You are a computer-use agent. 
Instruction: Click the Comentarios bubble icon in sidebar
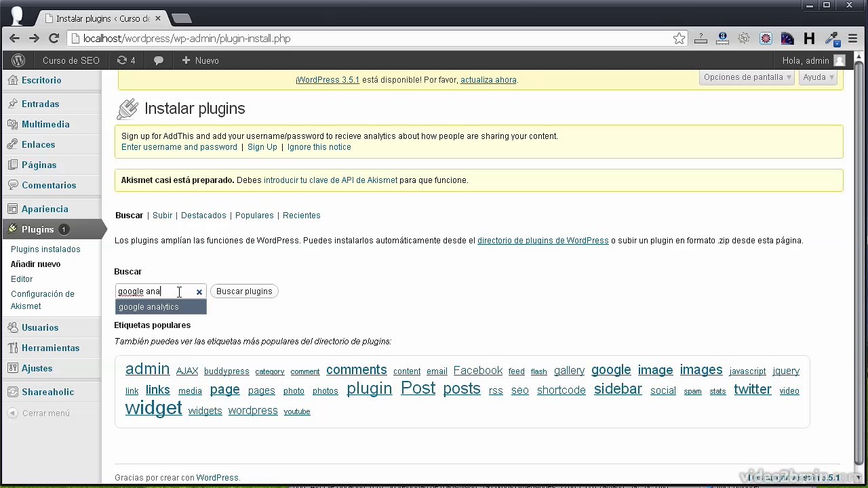(x=12, y=185)
